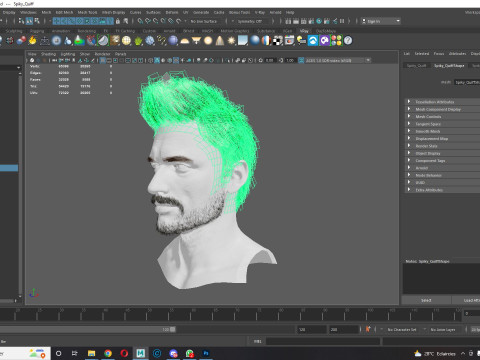
Task: Expand the Object Display section
Action: tap(442, 153)
